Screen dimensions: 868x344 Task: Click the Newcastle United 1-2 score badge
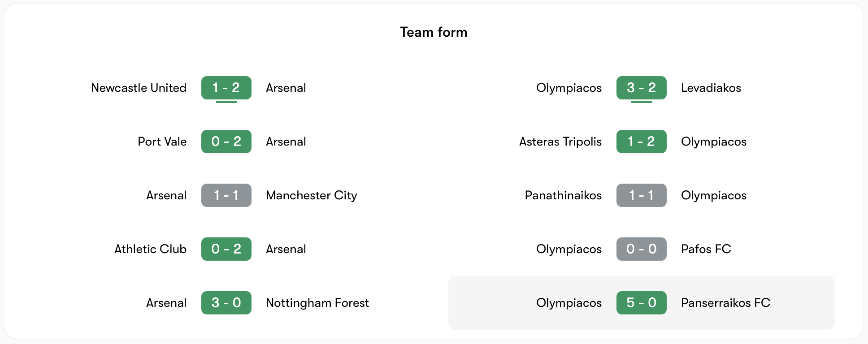226,88
